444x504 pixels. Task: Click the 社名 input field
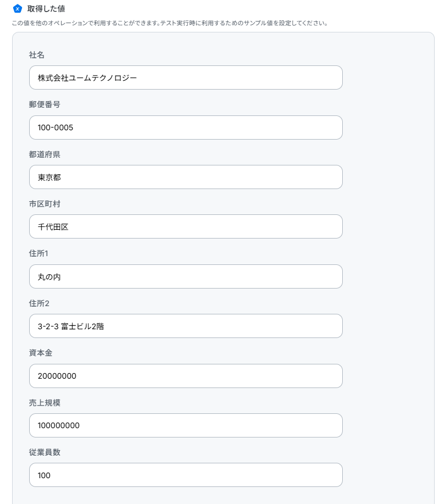(x=185, y=77)
